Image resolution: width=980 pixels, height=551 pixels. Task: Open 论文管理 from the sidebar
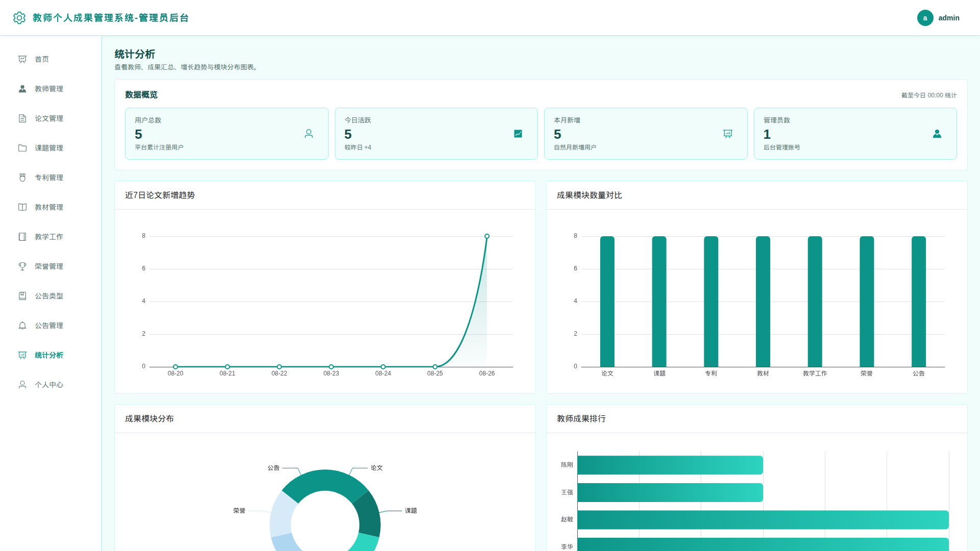[x=51, y=118]
